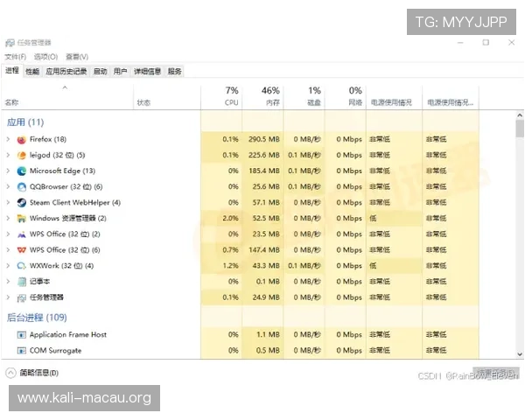
Task: Open the 文件(F) menu
Action: [x=16, y=57]
